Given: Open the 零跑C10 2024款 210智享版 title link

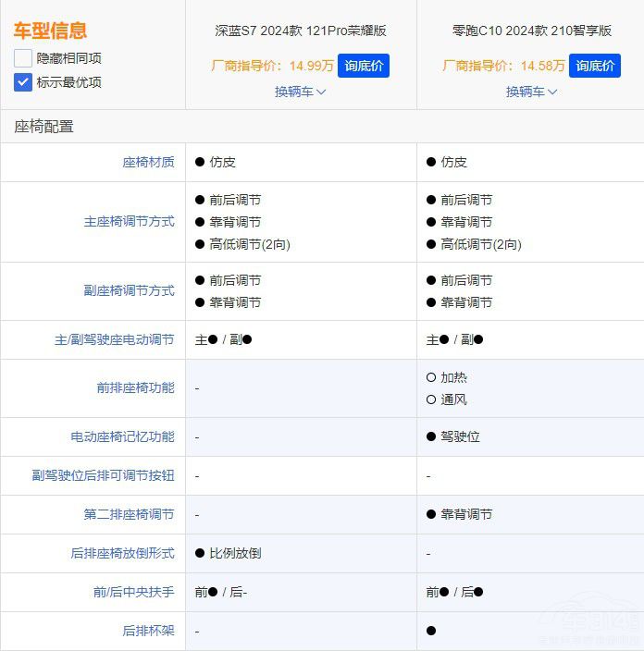Looking at the screenshot, I should [532, 31].
